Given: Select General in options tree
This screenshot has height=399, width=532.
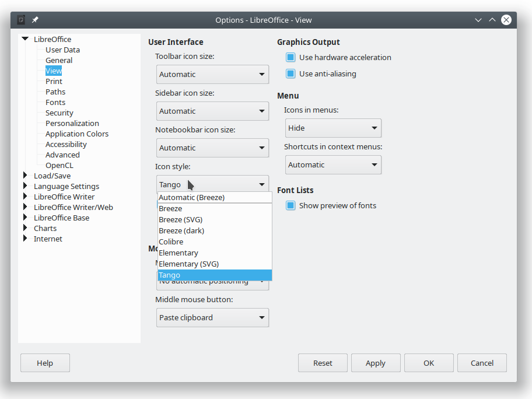Looking at the screenshot, I should click(59, 61).
